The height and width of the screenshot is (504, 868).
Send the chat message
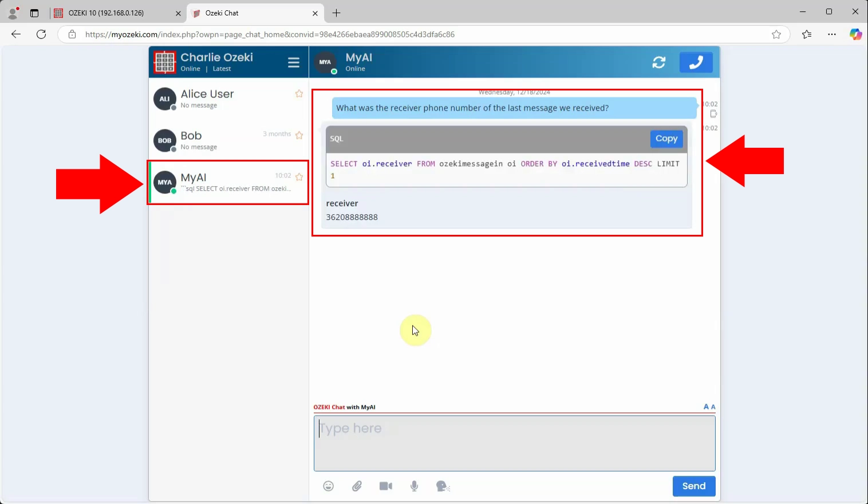[694, 486]
